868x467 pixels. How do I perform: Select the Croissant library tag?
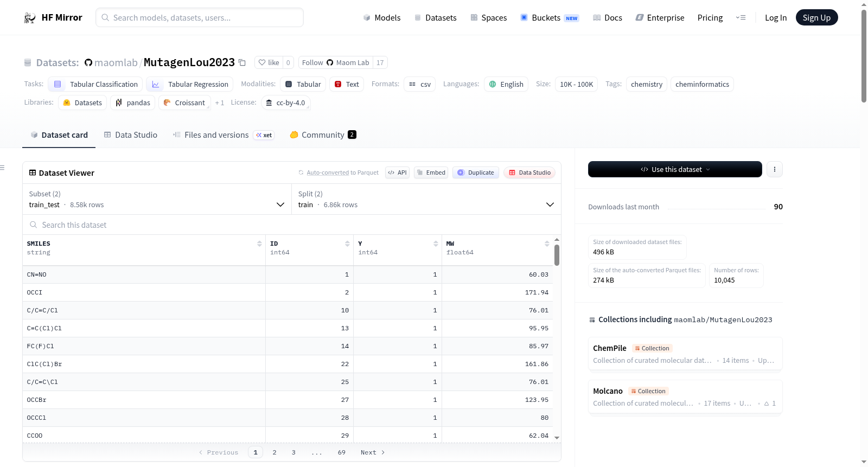tap(184, 103)
